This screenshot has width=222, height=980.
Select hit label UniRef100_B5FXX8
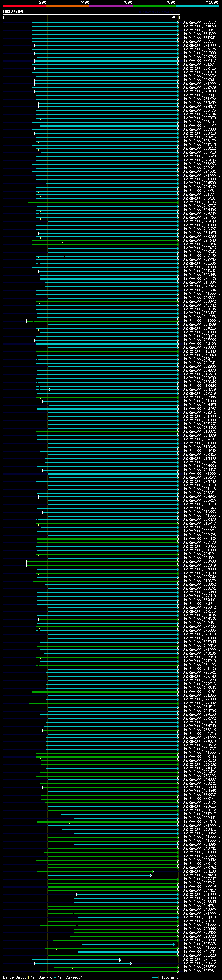click(199, 944)
